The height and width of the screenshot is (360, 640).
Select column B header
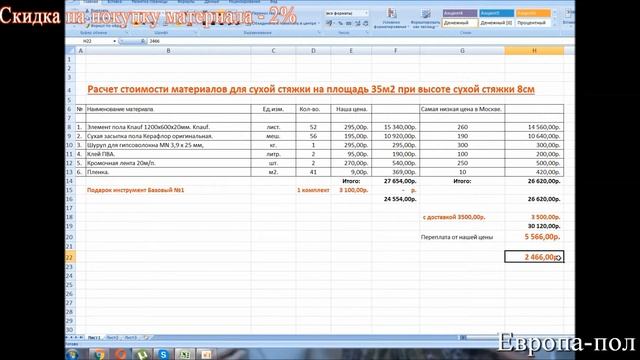tap(168, 51)
